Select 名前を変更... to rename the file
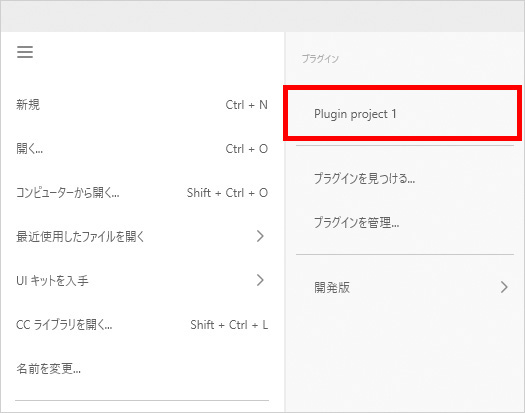This screenshot has width=525, height=413. coord(49,369)
